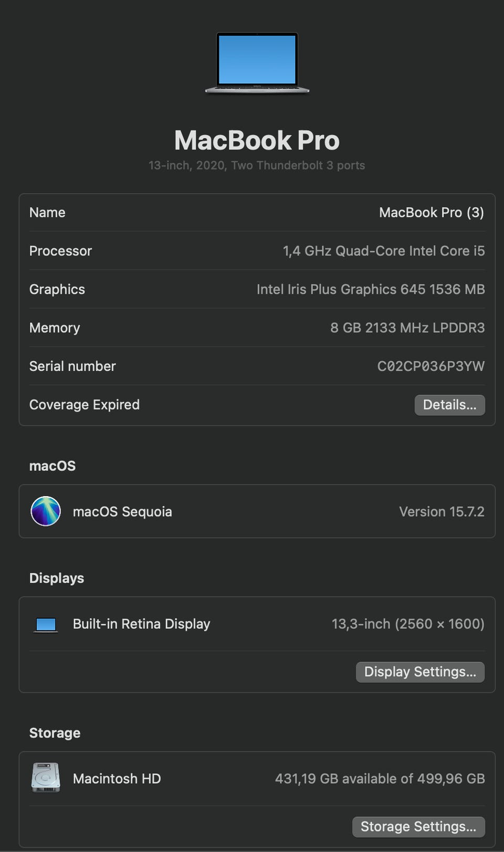
Task: Open coverage Details button
Action: (449, 405)
